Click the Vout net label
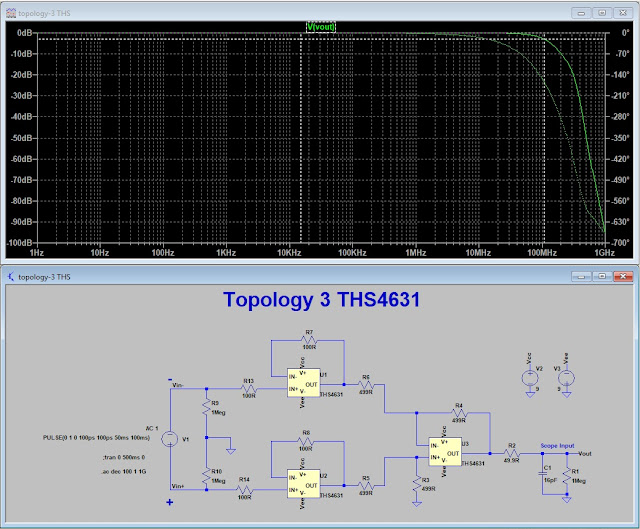 pos(584,453)
